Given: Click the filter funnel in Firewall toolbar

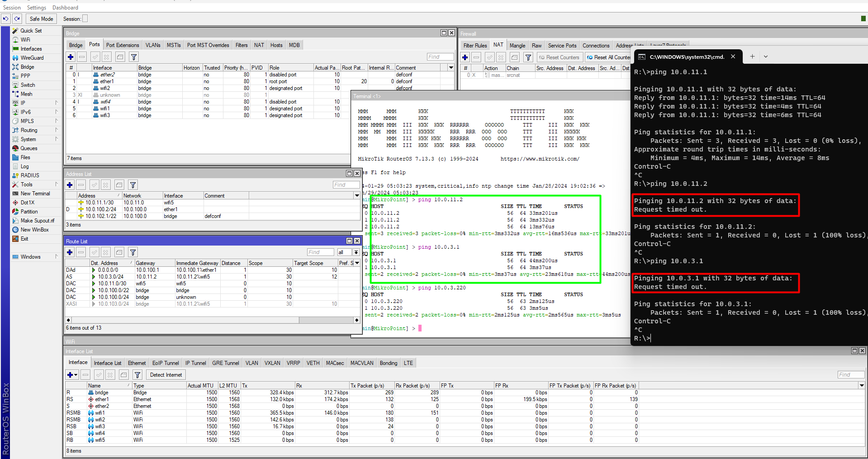Looking at the screenshot, I should click(x=528, y=57).
